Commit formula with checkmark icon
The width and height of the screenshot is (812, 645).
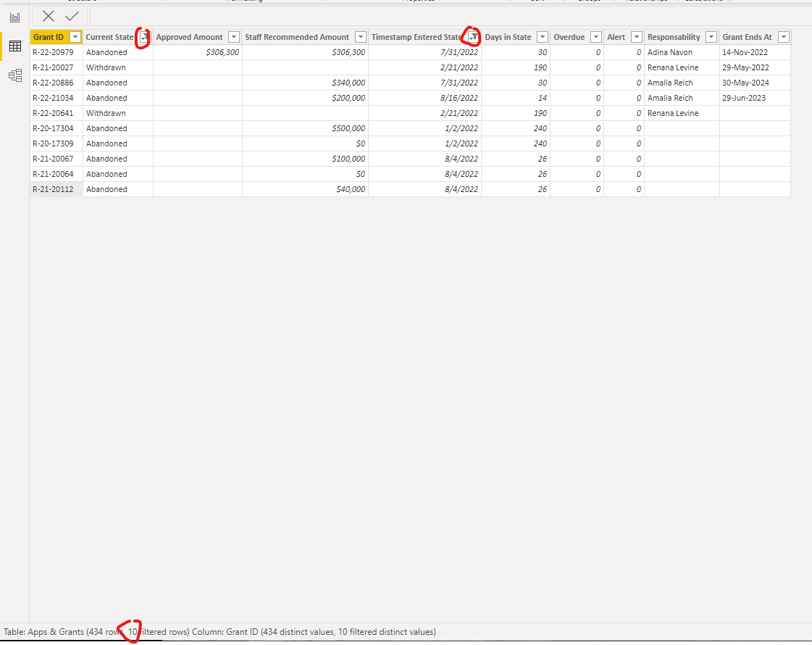[72, 16]
